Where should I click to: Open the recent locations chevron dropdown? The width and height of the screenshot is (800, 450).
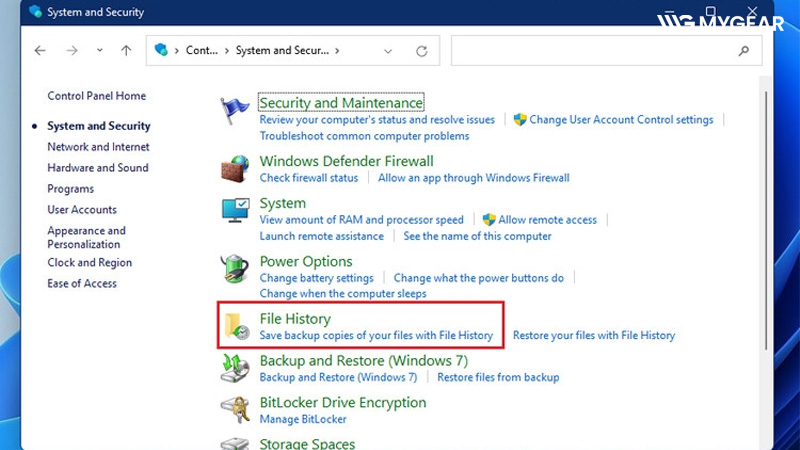point(99,50)
